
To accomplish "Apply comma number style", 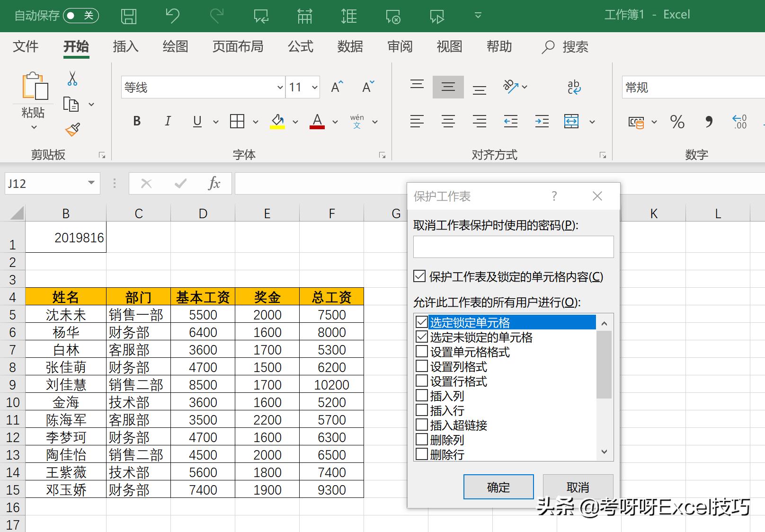I will pos(708,122).
